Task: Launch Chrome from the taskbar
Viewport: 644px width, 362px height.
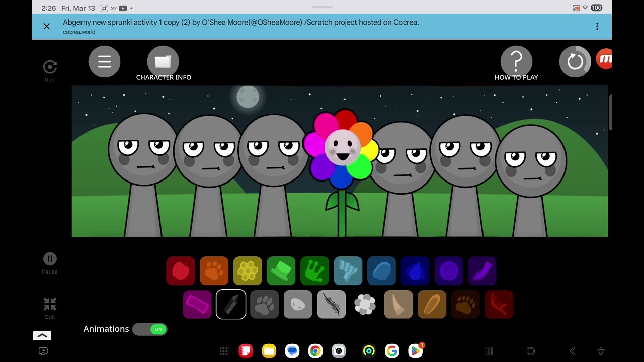Action: click(x=315, y=351)
